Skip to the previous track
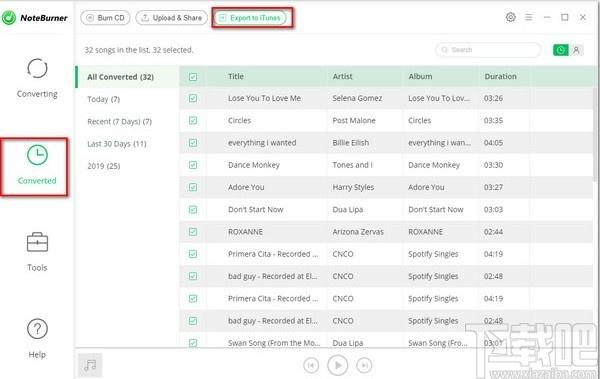 tap(311, 365)
